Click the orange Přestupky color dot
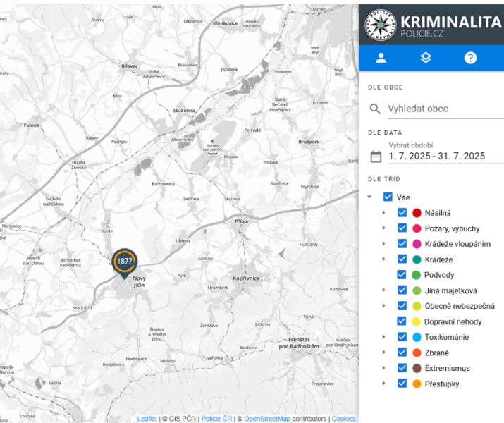The image size is (504, 423). [x=417, y=384]
